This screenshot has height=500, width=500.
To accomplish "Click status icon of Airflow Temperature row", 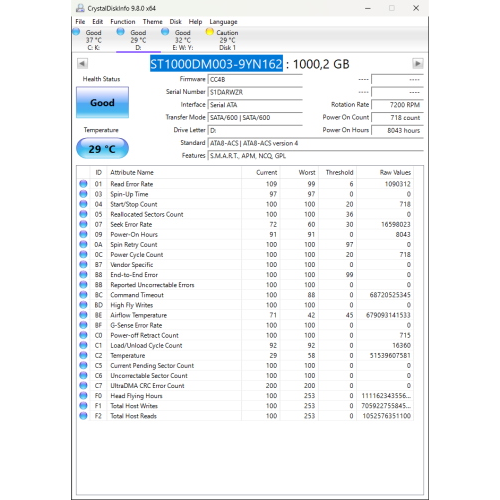I will pos(83,315).
